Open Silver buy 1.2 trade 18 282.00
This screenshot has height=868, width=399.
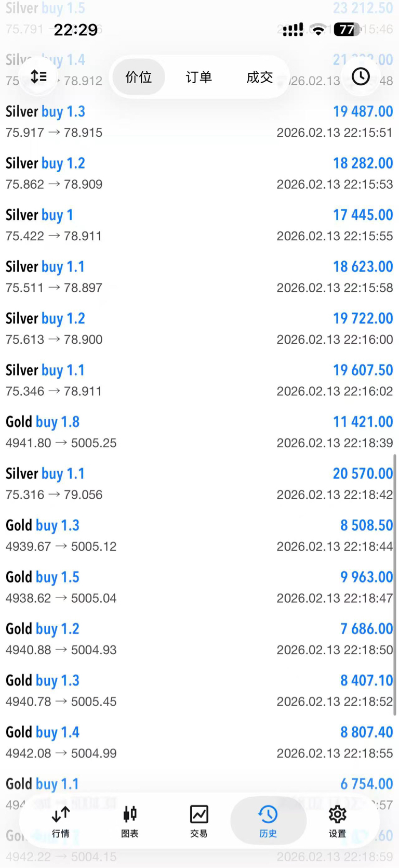coord(199,173)
